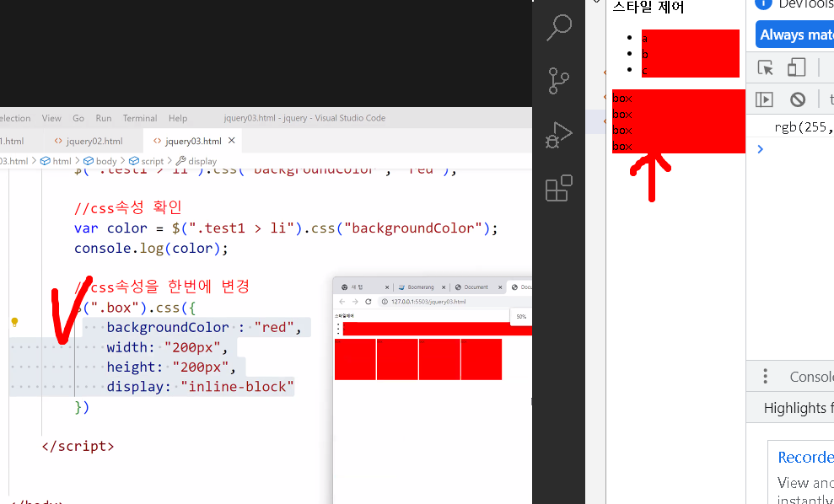Click the Always match button in DevTools
834x504 pixels.
coord(794,35)
